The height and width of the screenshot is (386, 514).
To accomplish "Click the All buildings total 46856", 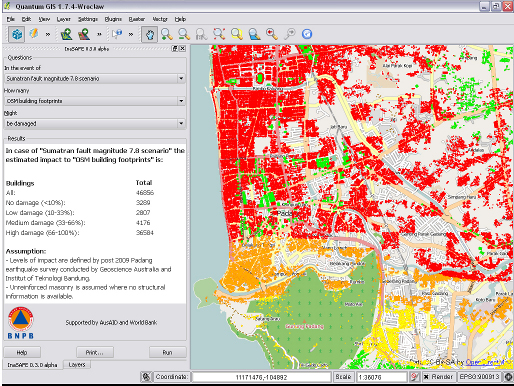I will point(145,193).
